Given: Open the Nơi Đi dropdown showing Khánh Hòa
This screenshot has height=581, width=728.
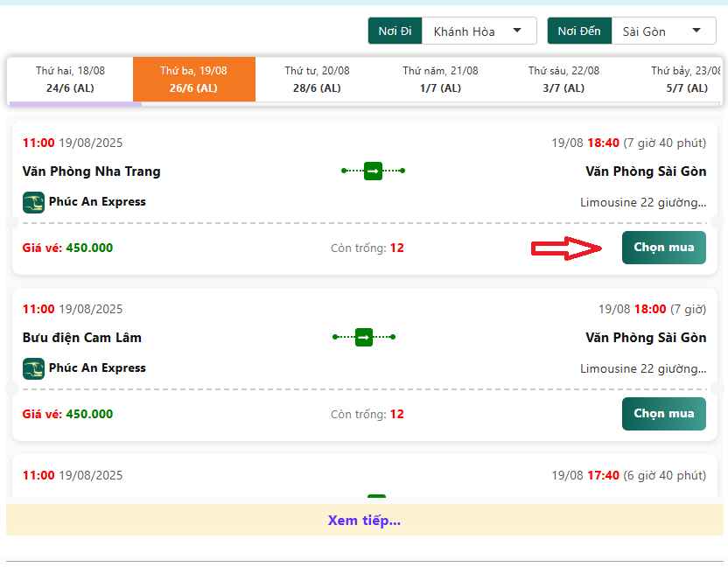Looking at the screenshot, I should (479, 31).
